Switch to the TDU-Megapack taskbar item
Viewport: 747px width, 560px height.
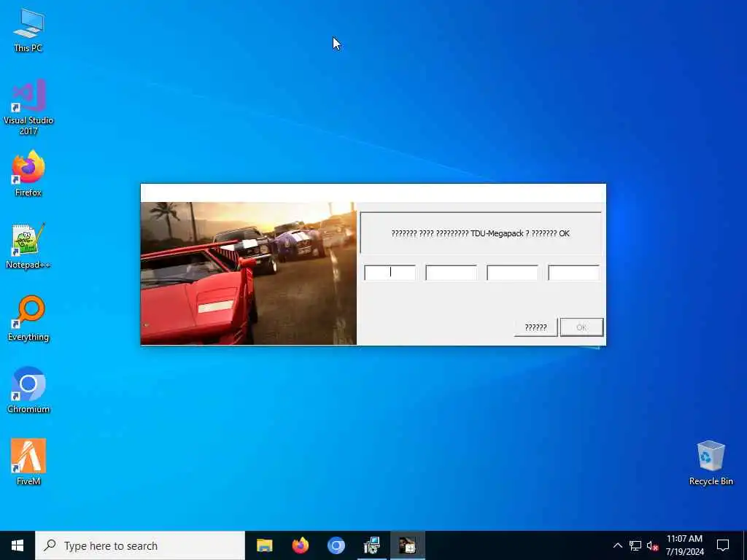coord(407,545)
